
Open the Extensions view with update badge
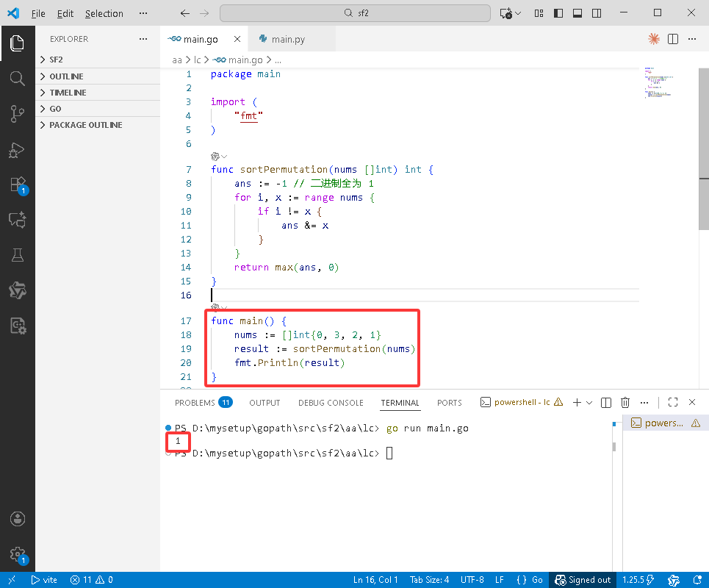(x=18, y=185)
